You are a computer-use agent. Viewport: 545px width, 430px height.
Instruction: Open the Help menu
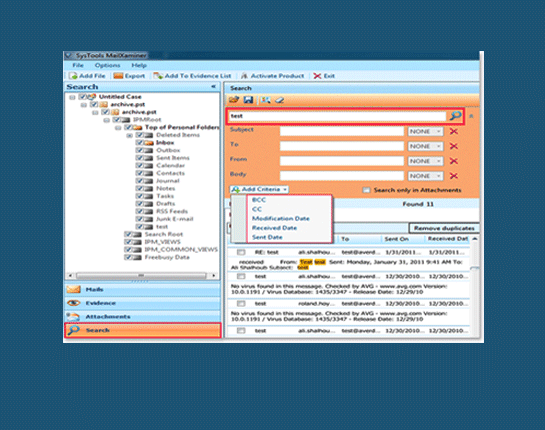pyautogui.click(x=139, y=65)
